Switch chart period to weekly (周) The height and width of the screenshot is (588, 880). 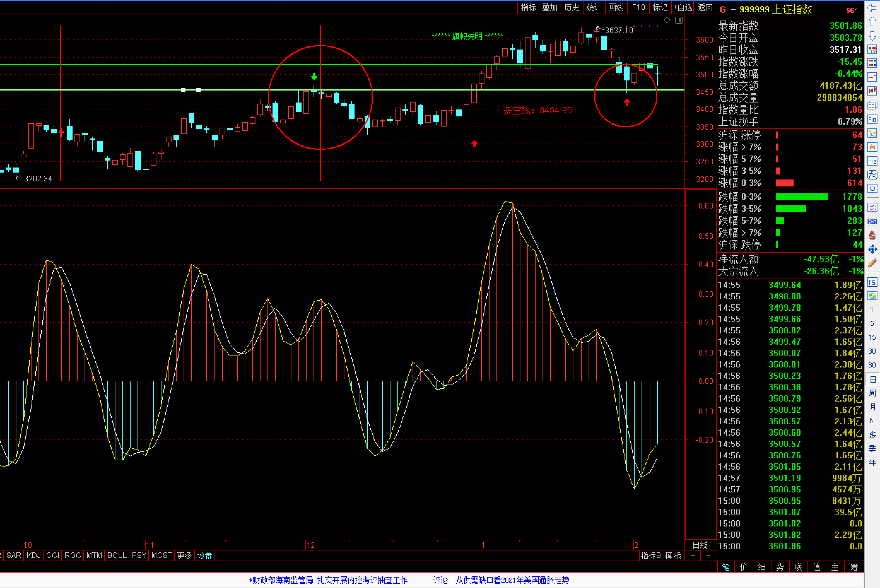[872, 393]
